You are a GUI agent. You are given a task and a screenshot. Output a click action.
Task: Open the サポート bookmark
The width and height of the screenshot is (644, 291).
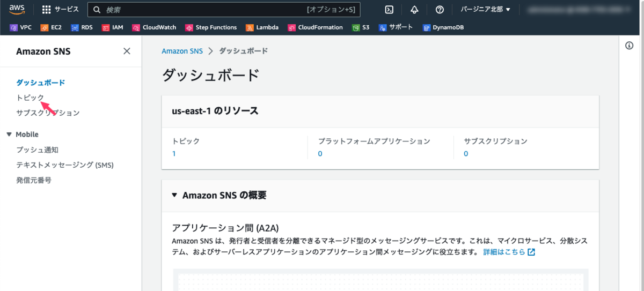pos(396,27)
